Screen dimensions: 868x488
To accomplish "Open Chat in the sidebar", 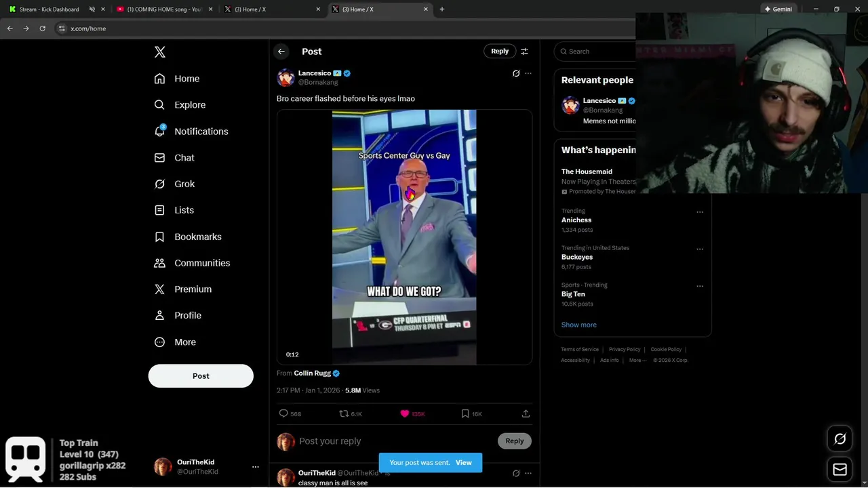I will 174,157.
